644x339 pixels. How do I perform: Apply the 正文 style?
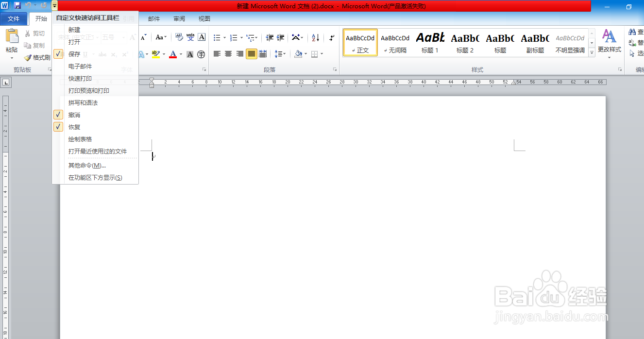pos(360,43)
